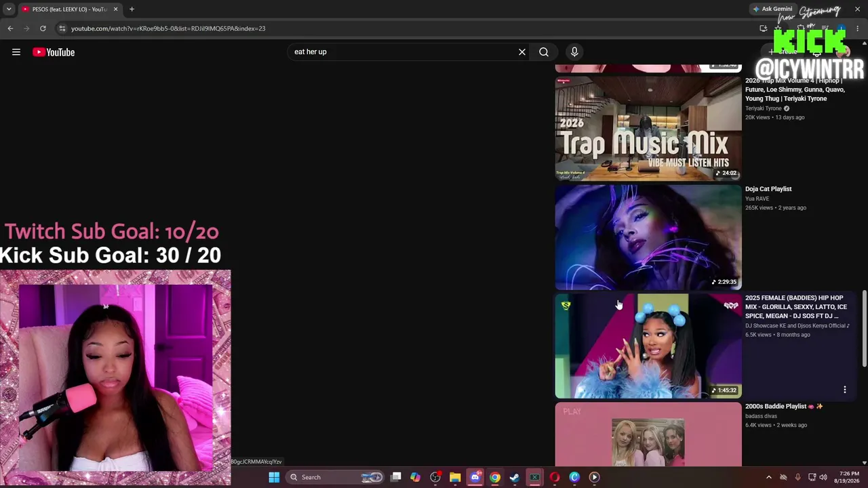Switch to Google Chrome on the taskbar

495,477
